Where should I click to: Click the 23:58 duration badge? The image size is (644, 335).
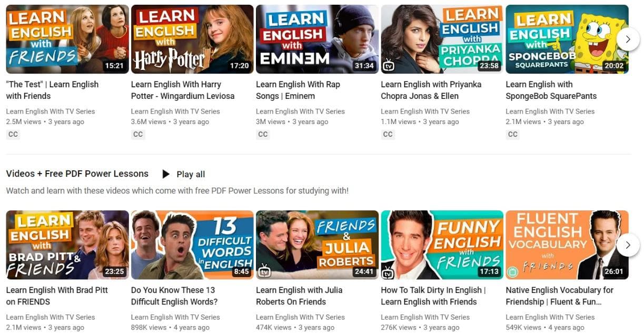pyautogui.click(x=489, y=66)
